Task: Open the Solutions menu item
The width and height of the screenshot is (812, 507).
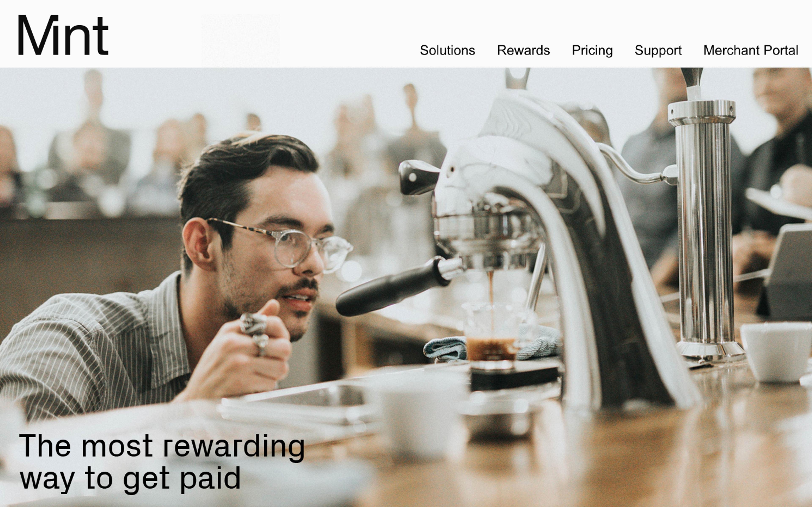Action: (447, 50)
